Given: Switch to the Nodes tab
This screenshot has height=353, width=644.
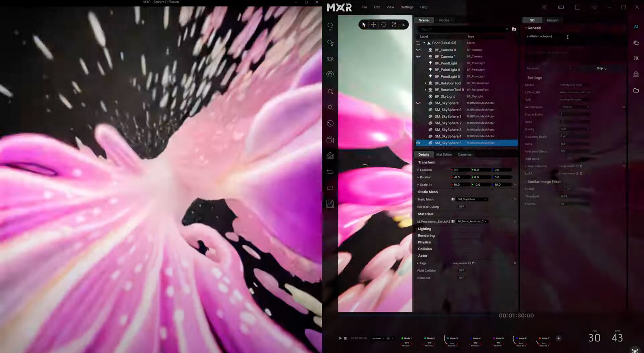Looking at the screenshot, I should point(444,20).
